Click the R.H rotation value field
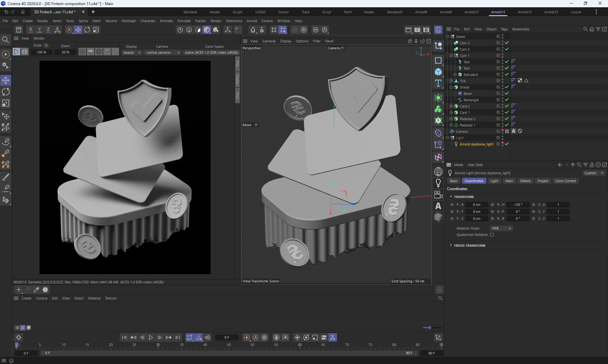Image resolution: width=608 pixels, height=364 pixels. [x=517, y=205]
